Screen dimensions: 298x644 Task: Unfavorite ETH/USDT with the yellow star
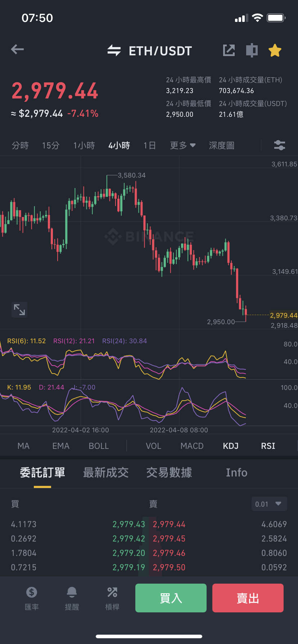point(275,50)
